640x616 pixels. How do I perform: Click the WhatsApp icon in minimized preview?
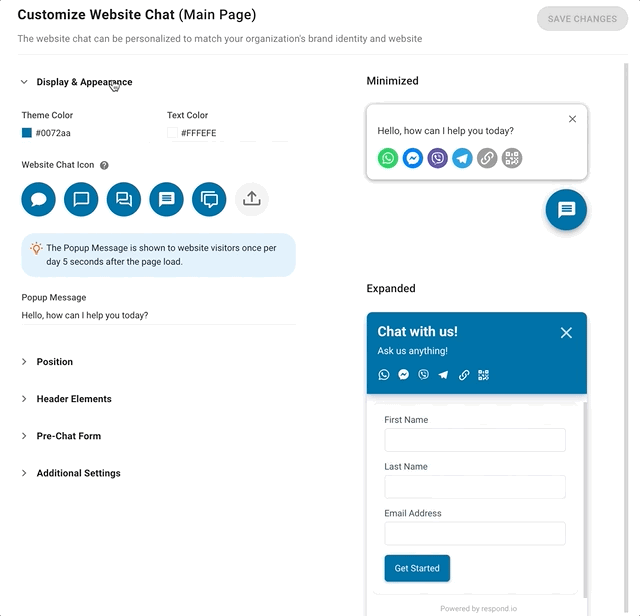point(388,158)
